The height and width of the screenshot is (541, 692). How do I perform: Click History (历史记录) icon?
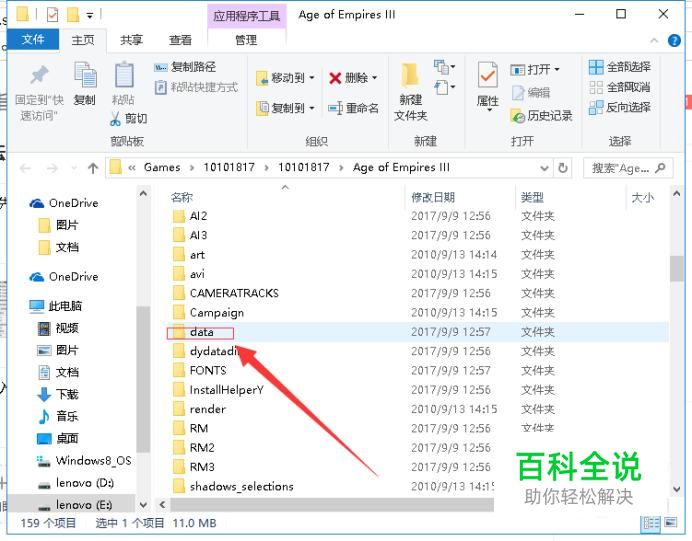[517, 116]
